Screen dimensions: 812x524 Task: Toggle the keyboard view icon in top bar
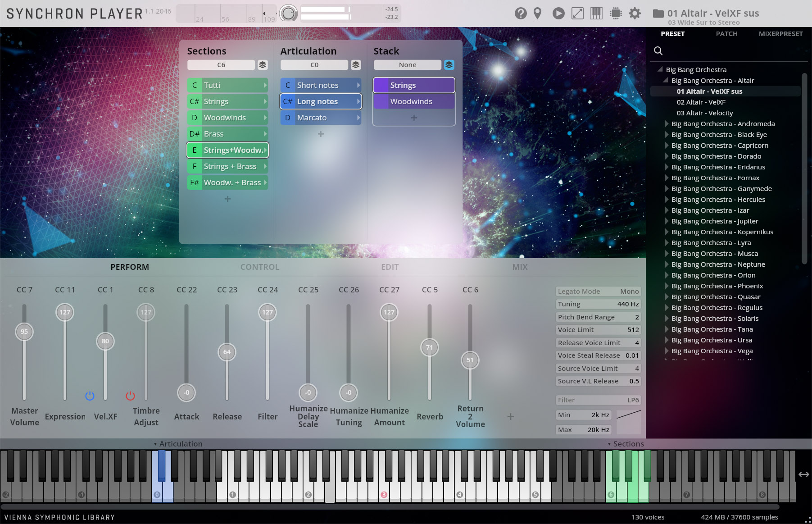coord(596,14)
